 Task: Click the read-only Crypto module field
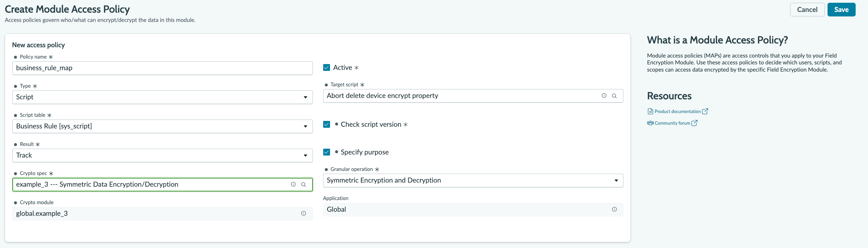coord(163,214)
